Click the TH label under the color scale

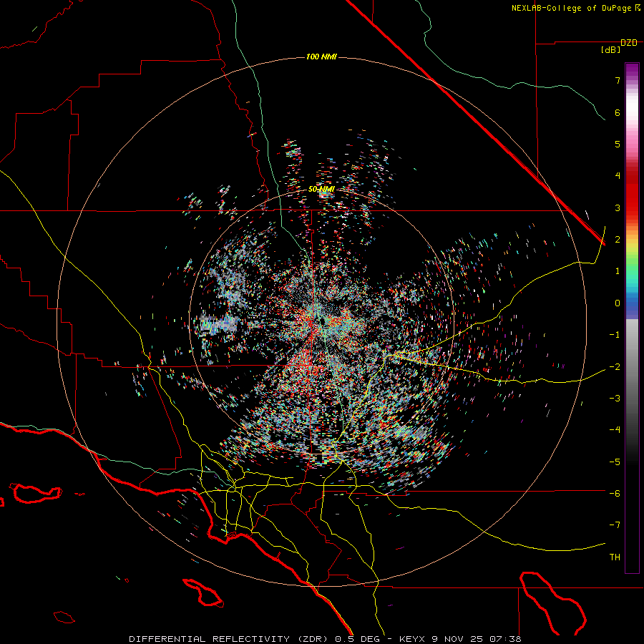click(615, 557)
